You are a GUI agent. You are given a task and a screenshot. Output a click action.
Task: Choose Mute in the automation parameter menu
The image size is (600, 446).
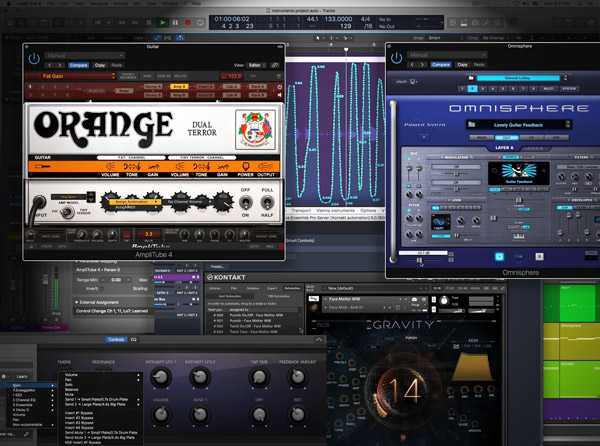click(x=69, y=394)
